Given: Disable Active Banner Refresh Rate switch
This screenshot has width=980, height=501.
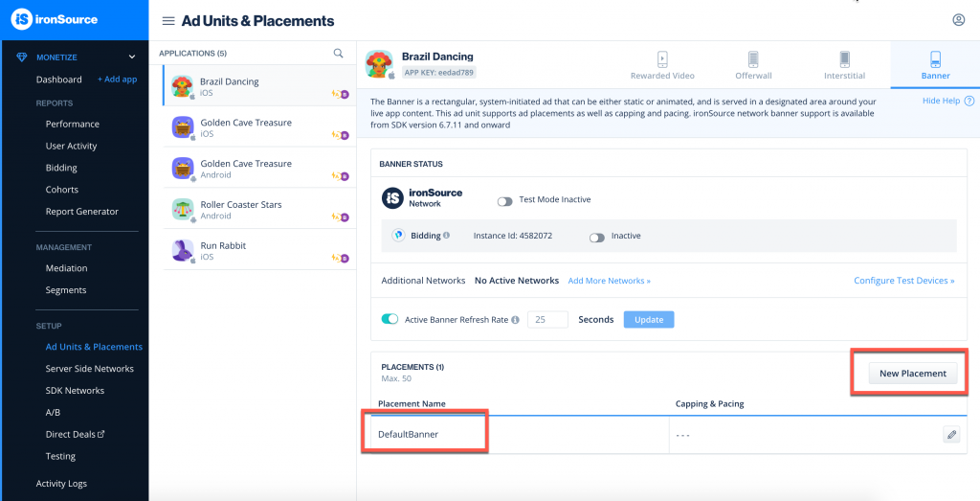Looking at the screenshot, I should click(x=390, y=319).
